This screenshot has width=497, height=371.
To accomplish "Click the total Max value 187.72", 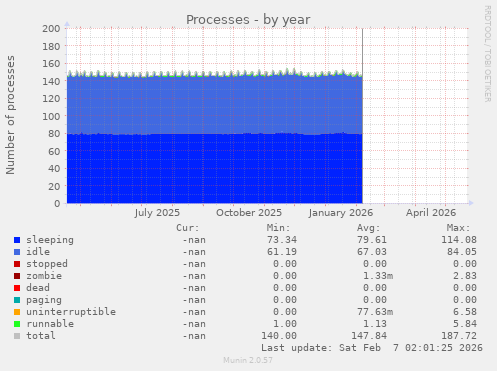I will (459, 336).
